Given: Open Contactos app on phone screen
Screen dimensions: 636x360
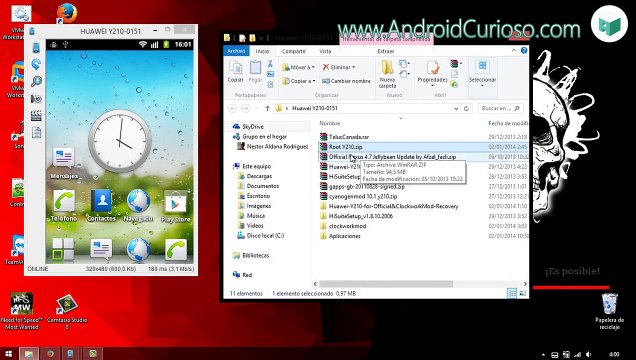Looking at the screenshot, I should 101,206.
